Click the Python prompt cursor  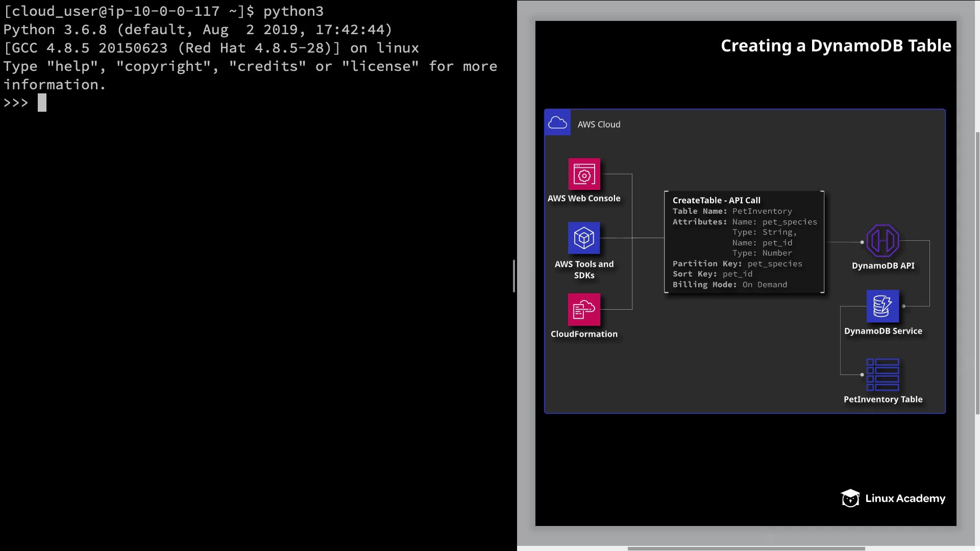pos(42,103)
